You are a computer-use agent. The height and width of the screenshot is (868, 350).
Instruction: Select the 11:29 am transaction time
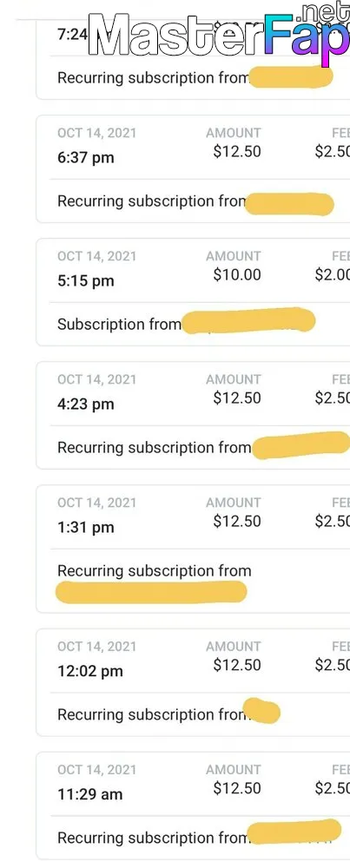coord(90,794)
